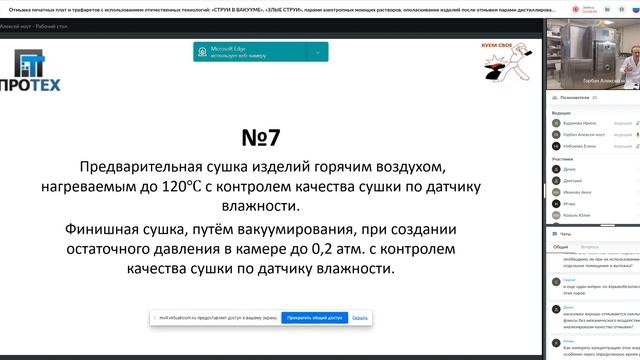Click the Чаты panel header icon
The image size is (640, 360).
point(555,234)
